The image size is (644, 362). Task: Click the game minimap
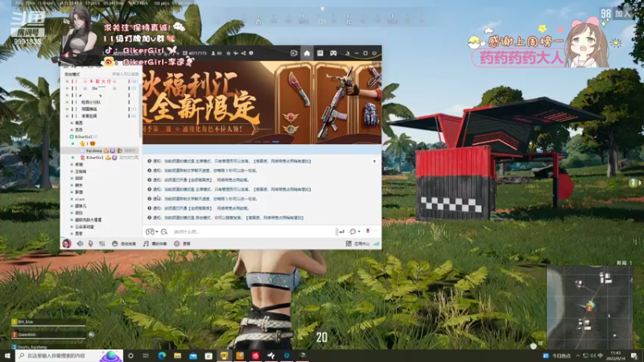[x=589, y=307]
